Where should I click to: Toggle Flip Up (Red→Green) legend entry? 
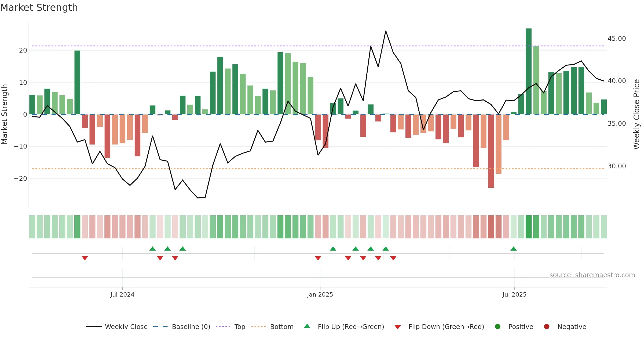(x=344, y=327)
